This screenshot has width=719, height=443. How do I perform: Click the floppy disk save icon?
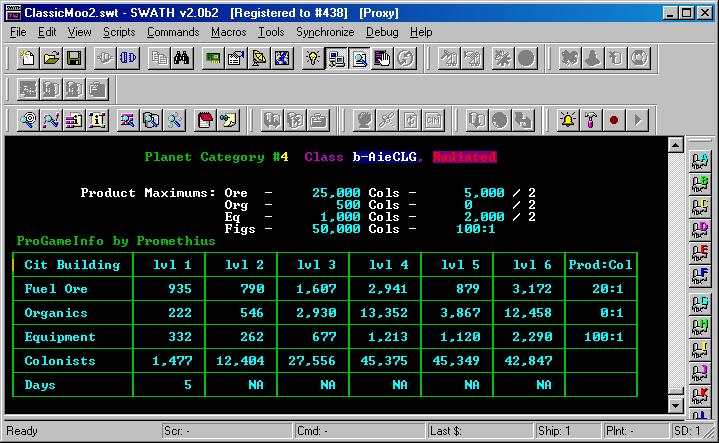click(73, 59)
